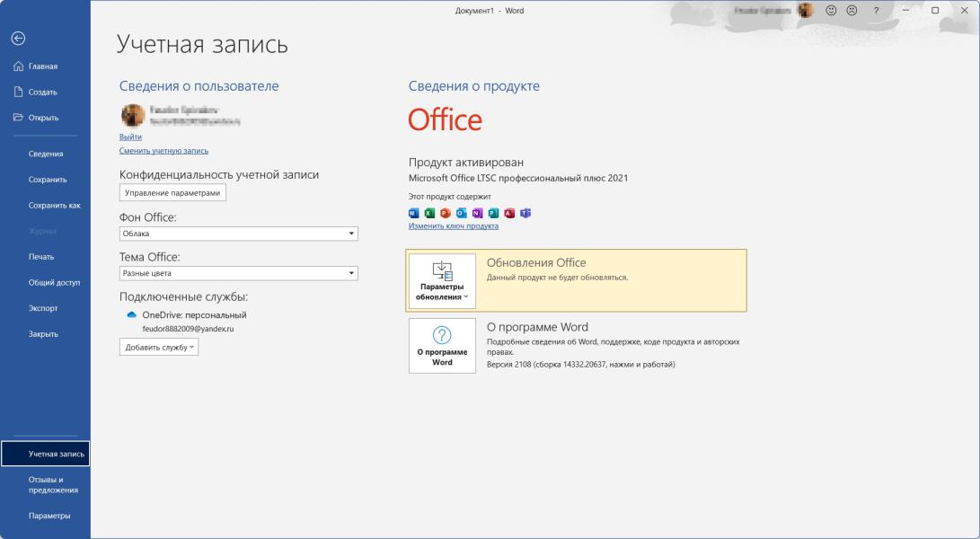Click the Открыть folder icon

[x=18, y=117]
